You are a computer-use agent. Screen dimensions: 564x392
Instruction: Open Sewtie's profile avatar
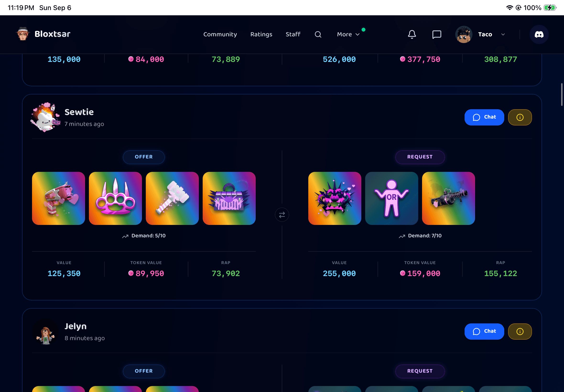pyautogui.click(x=45, y=117)
